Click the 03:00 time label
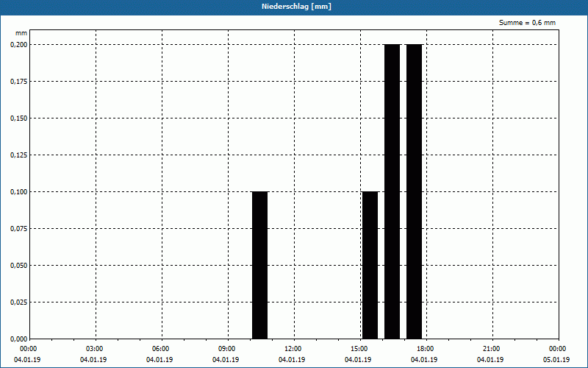This screenshot has width=588, height=368. (x=95, y=349)
